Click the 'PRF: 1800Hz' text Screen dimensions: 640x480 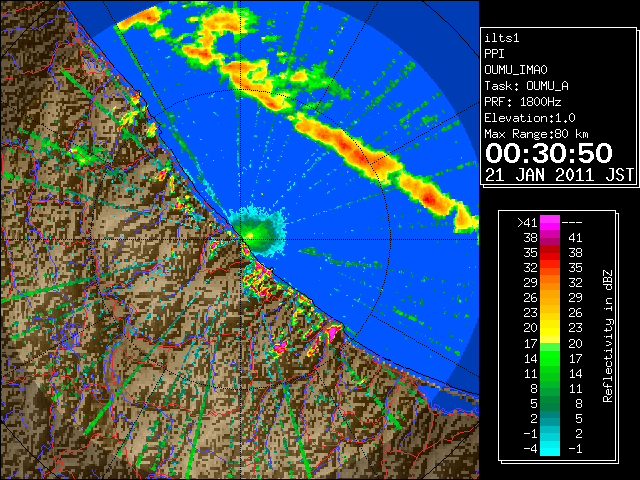coord(522,102)
